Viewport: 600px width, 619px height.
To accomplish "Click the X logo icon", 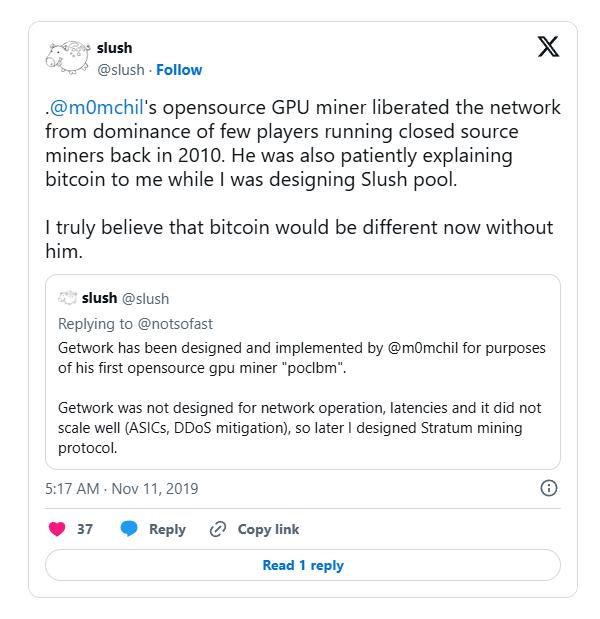I will click(x=548, y=47).
